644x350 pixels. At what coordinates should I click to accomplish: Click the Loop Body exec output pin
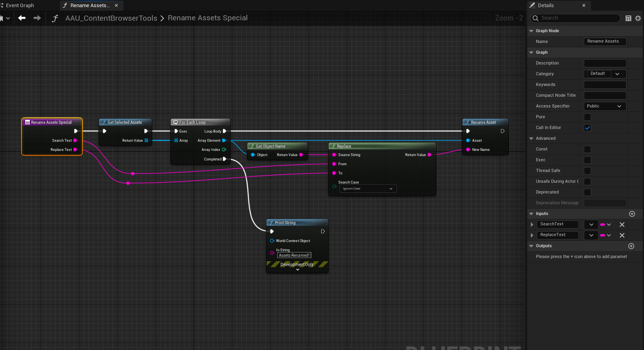(224, 131)
